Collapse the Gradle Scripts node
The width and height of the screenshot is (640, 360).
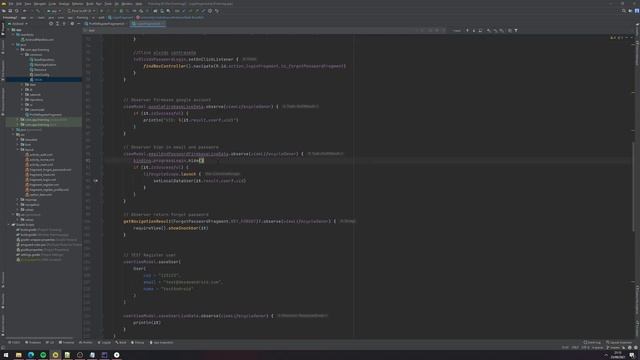9,225
